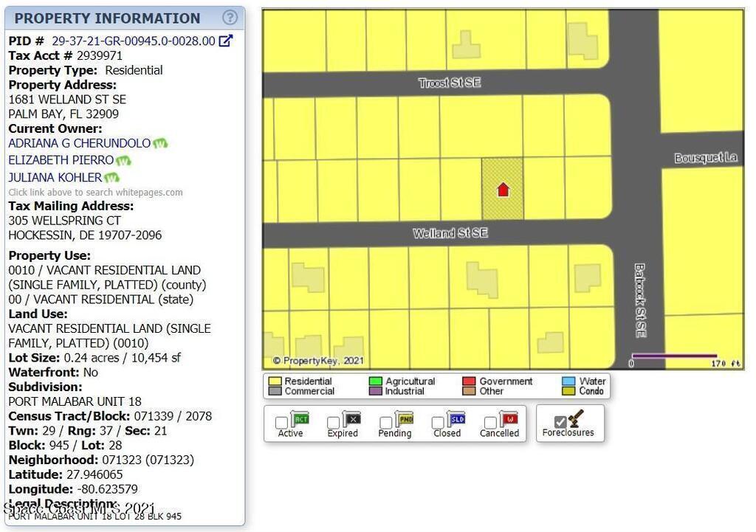Check the Expired listings checkbox
Image resolution: width=756 pixels, height=532 pixels.
[x=334, y=423]
